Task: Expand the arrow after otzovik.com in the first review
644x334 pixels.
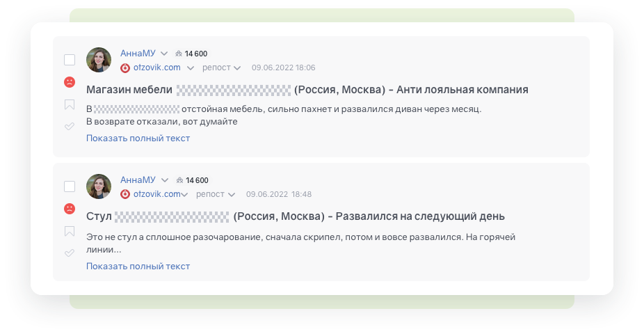Action: [x=191, y=67]
